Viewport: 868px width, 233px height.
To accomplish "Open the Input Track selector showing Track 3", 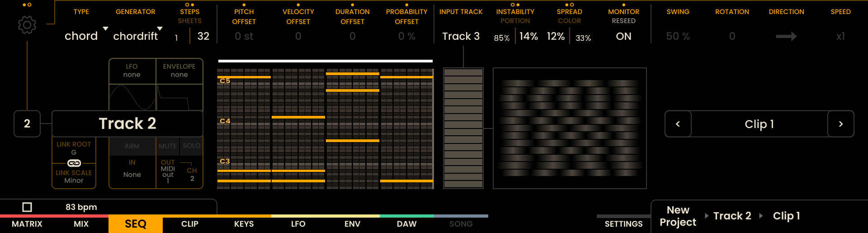I will pyautogui.click(x=461, y=36).
